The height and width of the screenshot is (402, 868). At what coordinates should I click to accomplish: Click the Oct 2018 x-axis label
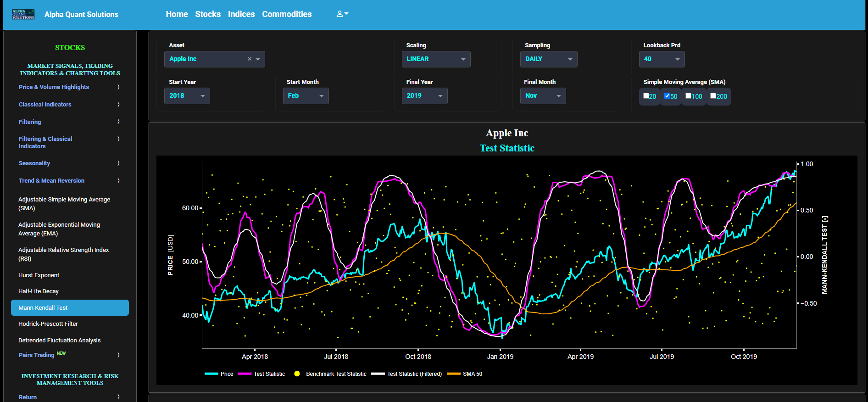[x=418, y=357]
